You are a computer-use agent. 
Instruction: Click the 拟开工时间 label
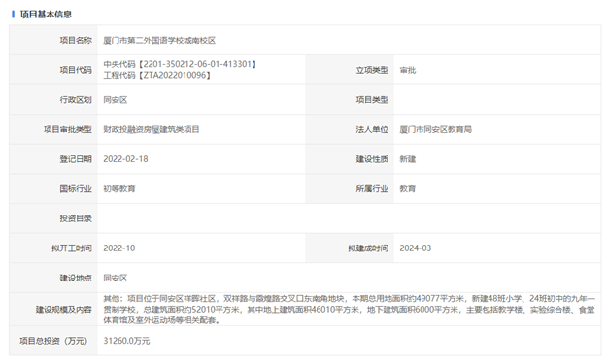click(x=72, y=248)
